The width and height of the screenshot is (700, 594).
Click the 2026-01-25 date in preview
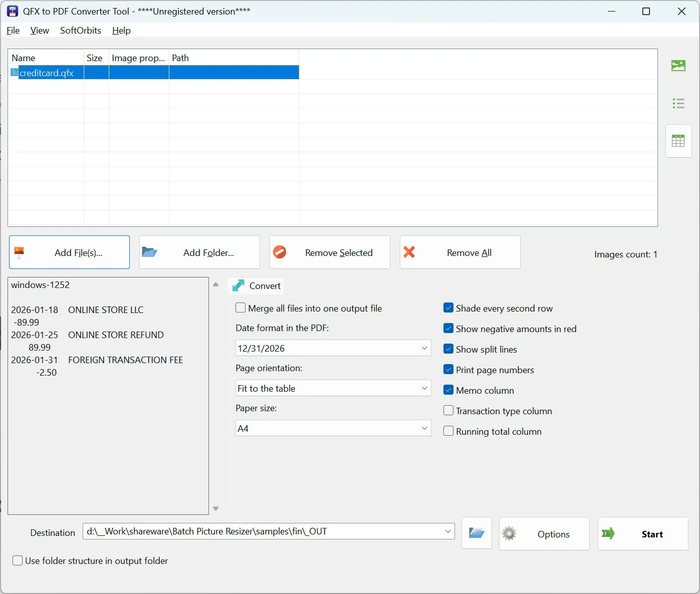[35, 335]
